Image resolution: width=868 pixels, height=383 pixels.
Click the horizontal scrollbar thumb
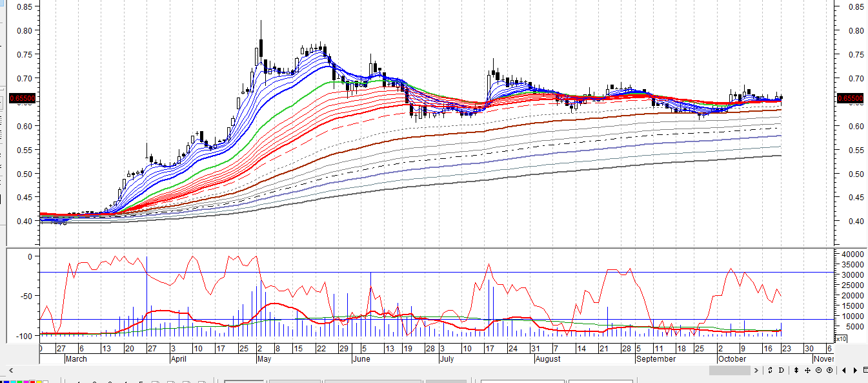(x=730, y=370)
